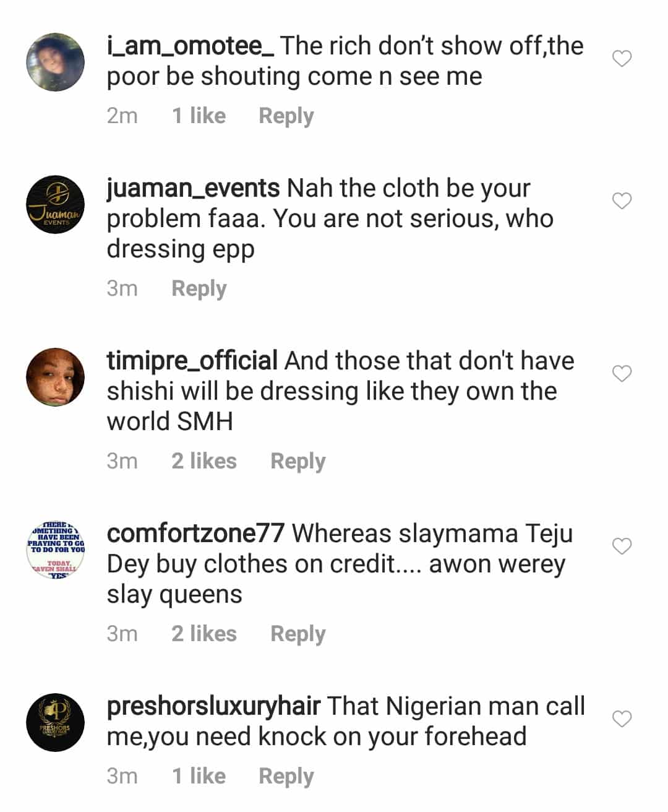Screen dimensions: 668x812
Task: Reply to the juaman_events comment
Action: click(199, 288)
